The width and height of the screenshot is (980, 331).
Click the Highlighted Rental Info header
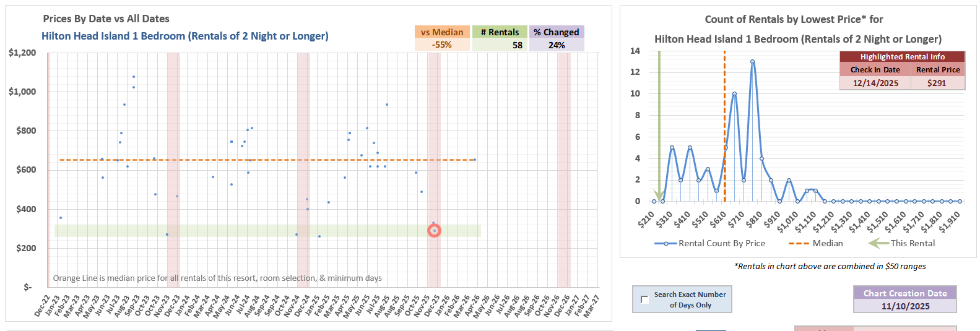coord(902,56)
